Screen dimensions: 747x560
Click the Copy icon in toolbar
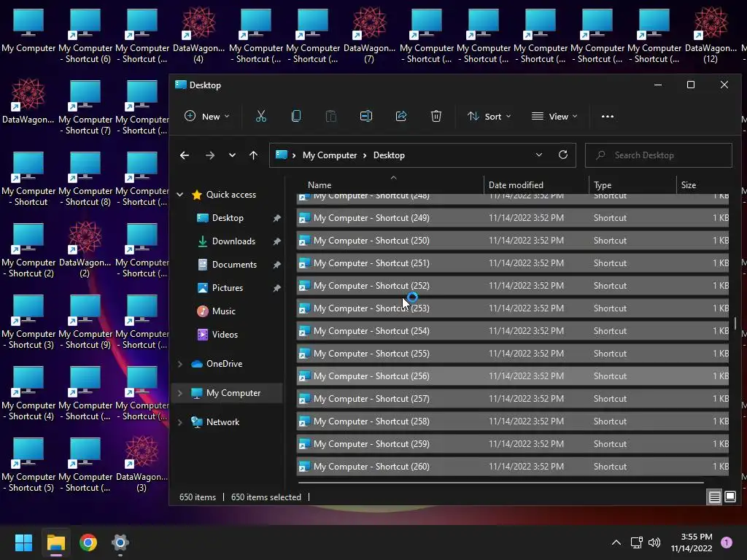296,116
